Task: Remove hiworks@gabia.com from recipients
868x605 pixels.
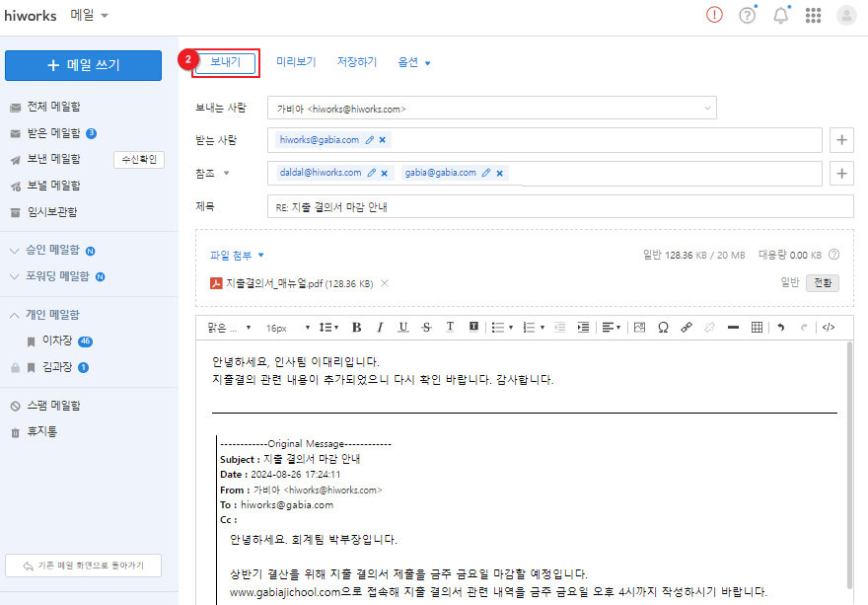Action: tap(383, 140)
